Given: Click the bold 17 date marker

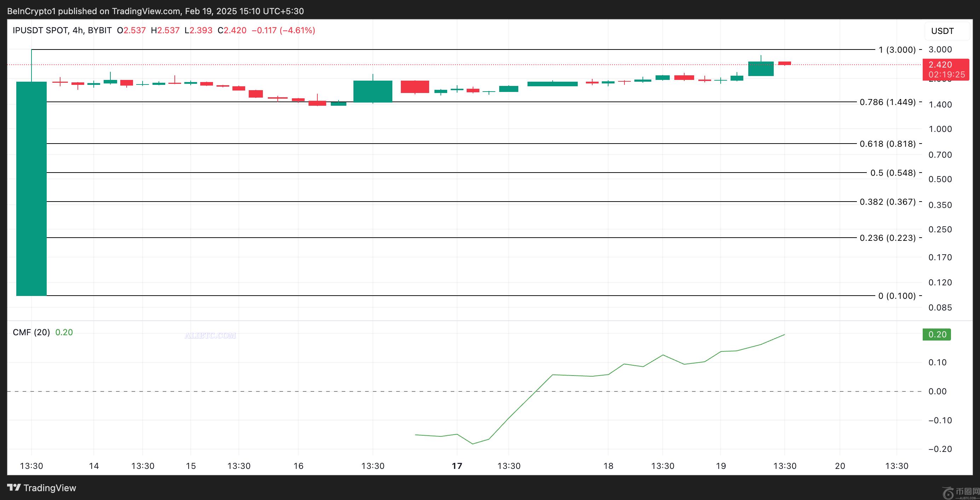Looking at the screenshot, I should pyautogui.click(x=456, y=466).
